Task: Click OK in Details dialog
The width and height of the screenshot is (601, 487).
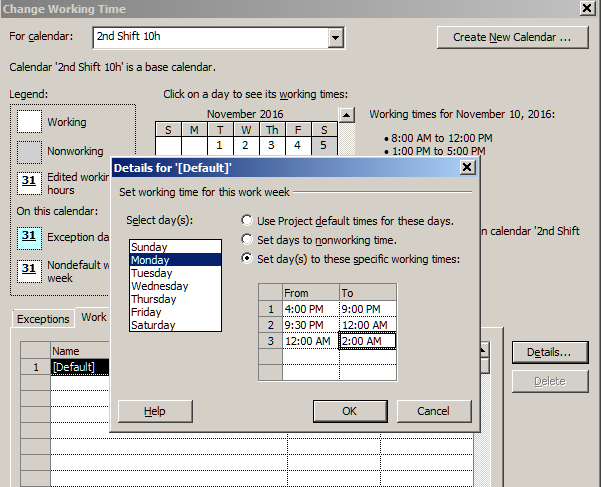Action: pos(350,411)
